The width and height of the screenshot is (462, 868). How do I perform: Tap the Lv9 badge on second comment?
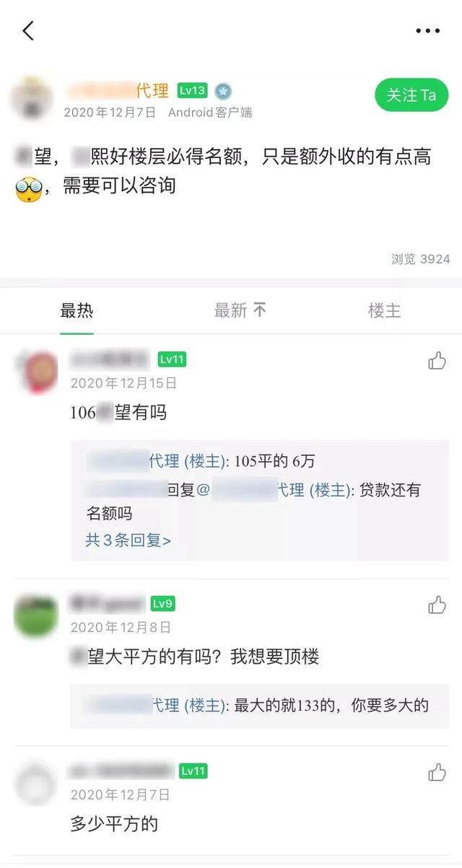point(163,604)
